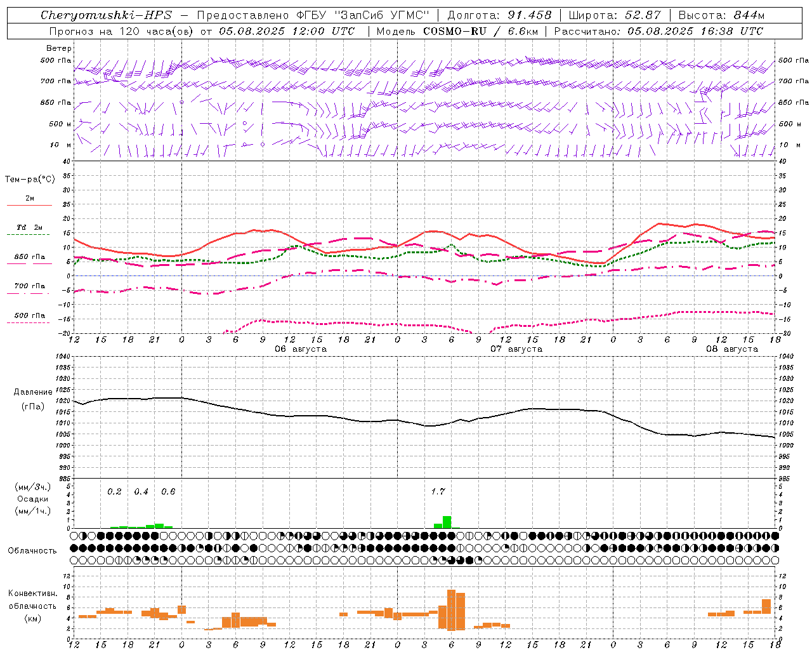
Task: Click the Облачность panel label
Action: click(32, 551)
